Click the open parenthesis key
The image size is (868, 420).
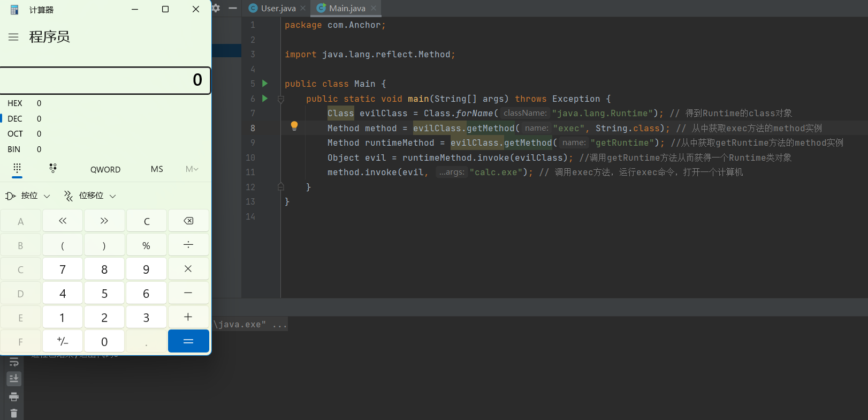(63, 245)
